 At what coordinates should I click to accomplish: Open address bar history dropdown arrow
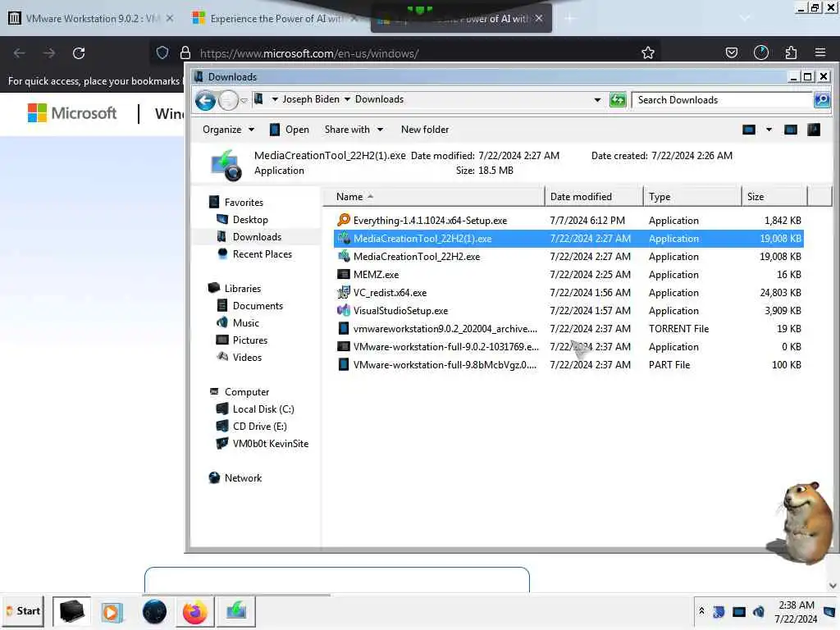point(597,99)
